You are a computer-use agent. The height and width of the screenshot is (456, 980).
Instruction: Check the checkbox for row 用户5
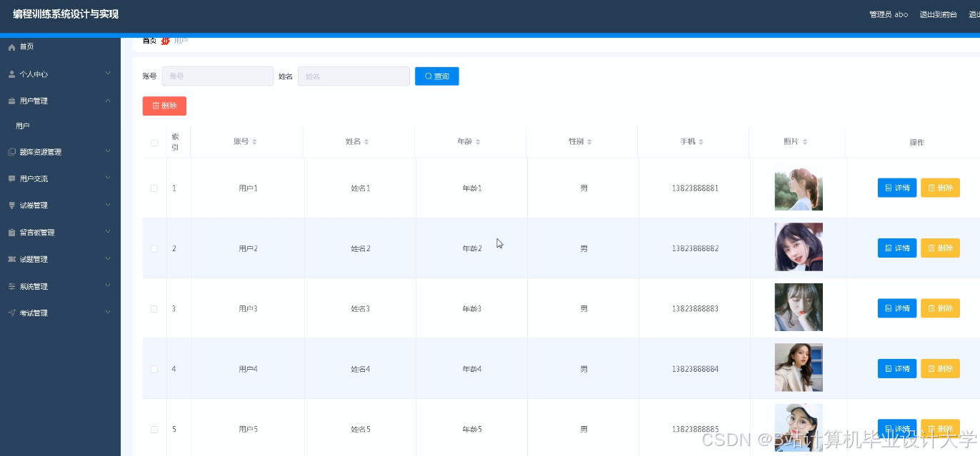[154, 430]
